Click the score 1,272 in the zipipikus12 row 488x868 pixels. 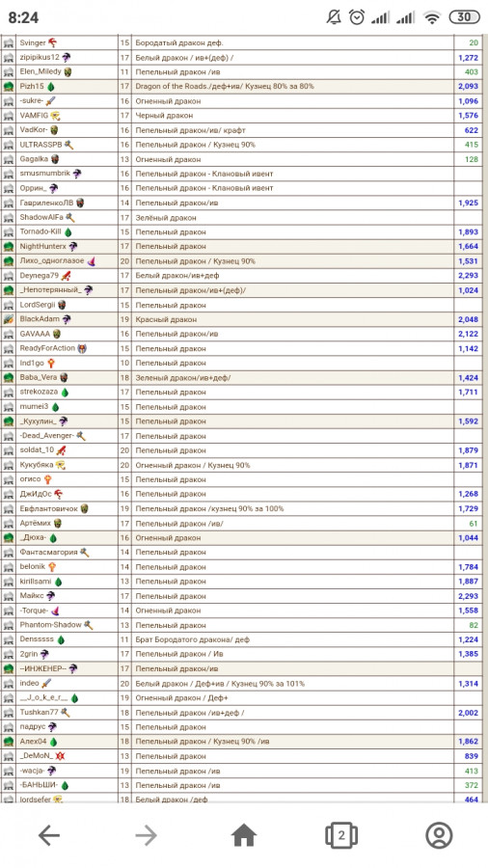click(468, 58)
